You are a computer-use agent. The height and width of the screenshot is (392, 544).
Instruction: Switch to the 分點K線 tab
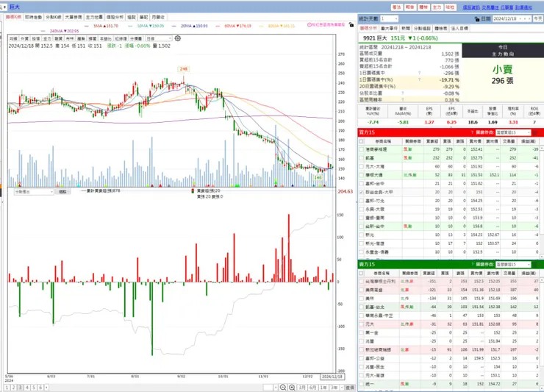[x=54, y=17]
